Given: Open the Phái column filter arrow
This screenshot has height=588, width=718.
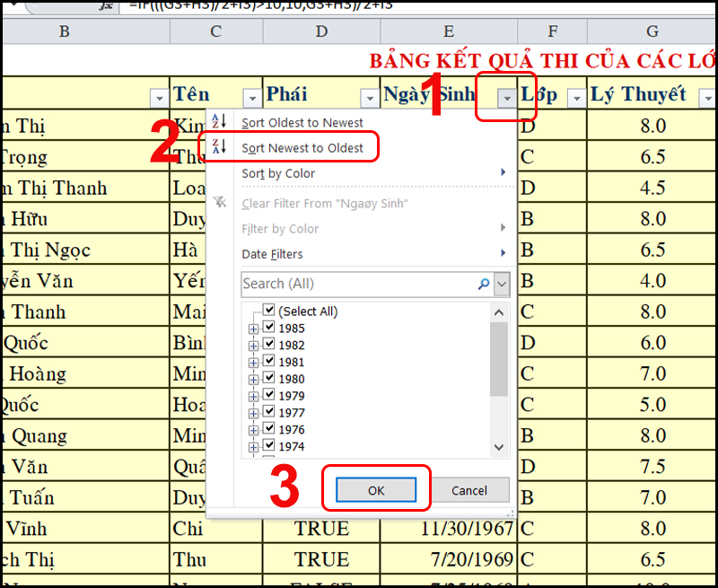Looking at the screenshot, I should coord(368,98).
